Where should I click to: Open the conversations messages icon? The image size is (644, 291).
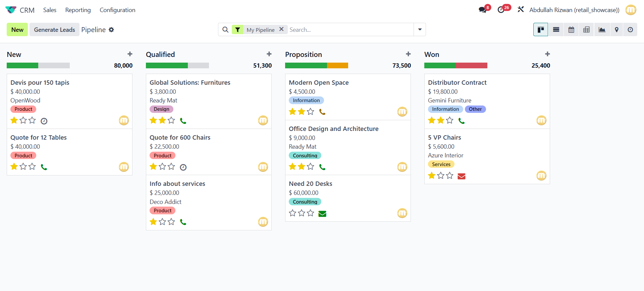pyautogui.click(x=482, y=10)
